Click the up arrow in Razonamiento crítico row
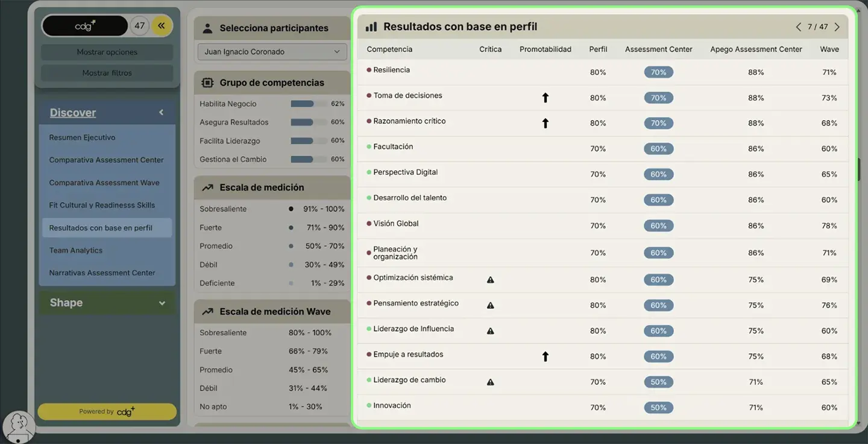The image size is (868, 444). [546, 123]
